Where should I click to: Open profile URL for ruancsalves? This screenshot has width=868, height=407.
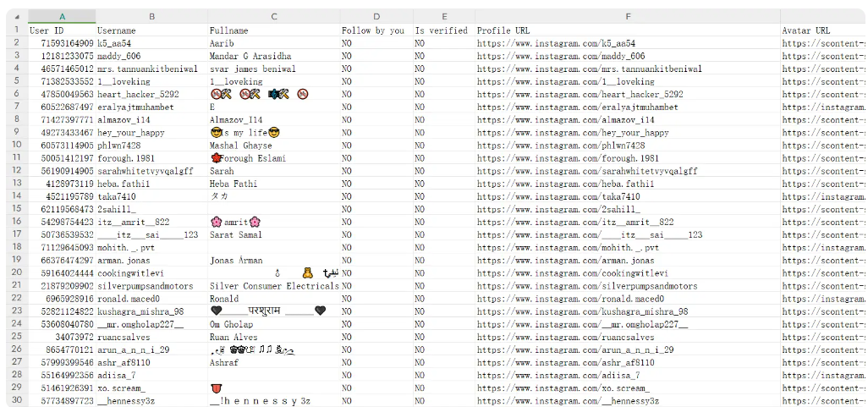[628, 338]
